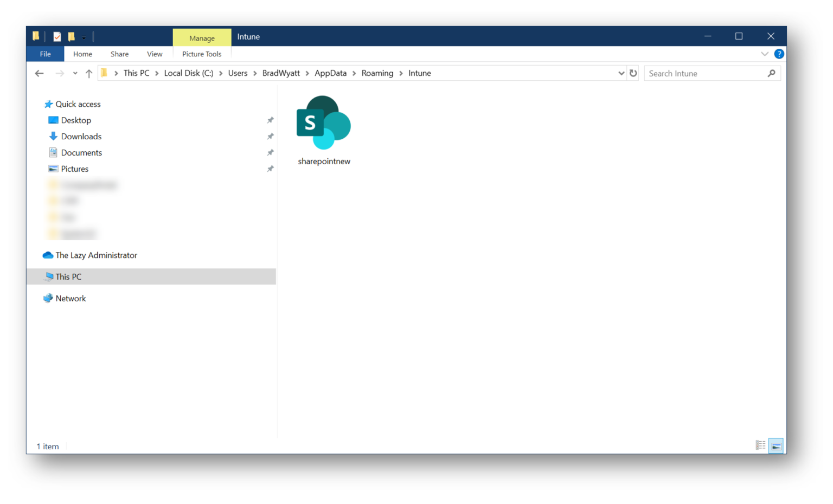Click Users in the address breadcrumb
833x504 pixels.
pos(238,73)
